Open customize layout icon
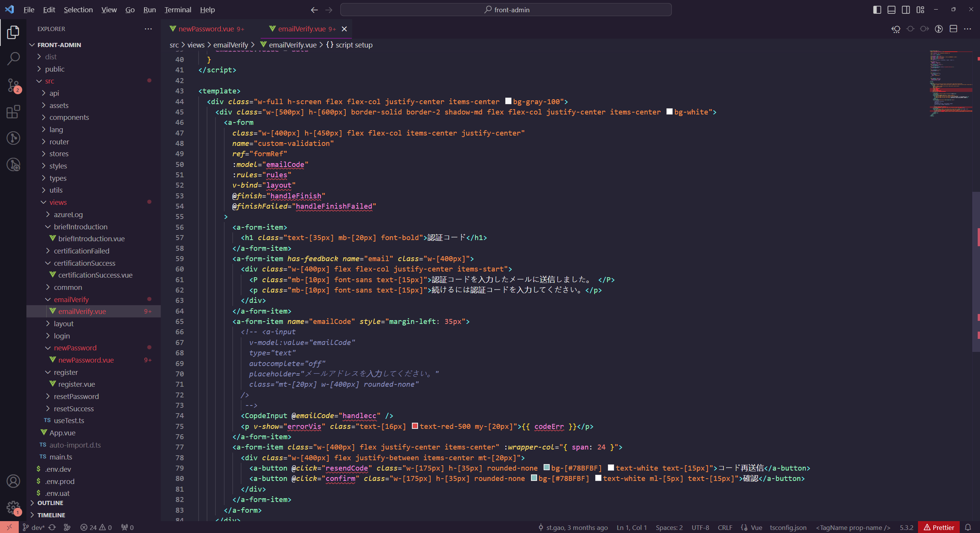 coord(920,10)
